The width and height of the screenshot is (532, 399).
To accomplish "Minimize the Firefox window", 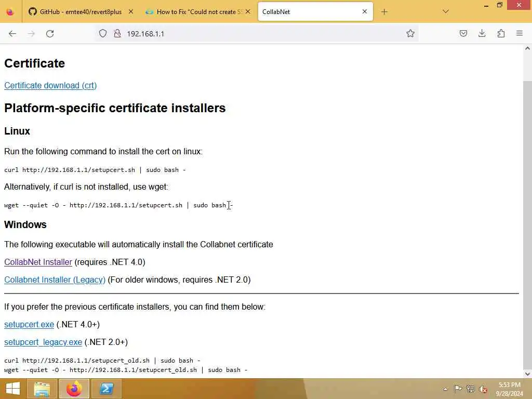I will coord(486,5).
